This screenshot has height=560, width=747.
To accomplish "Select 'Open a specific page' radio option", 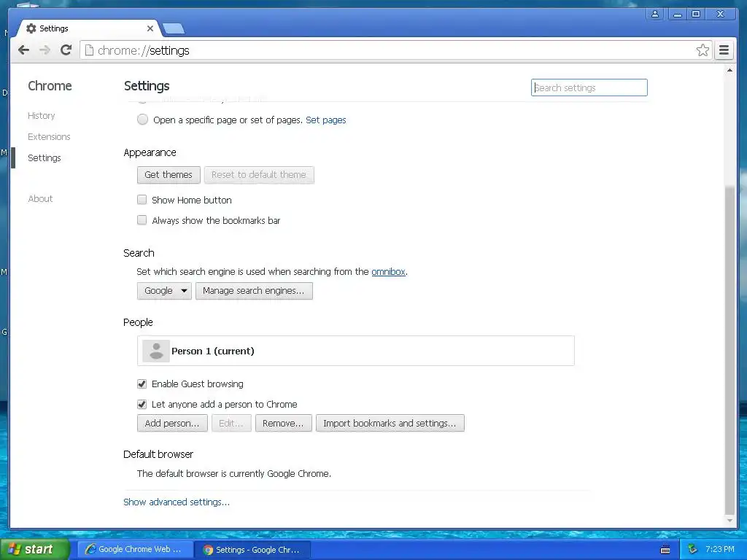I will 142,120.
